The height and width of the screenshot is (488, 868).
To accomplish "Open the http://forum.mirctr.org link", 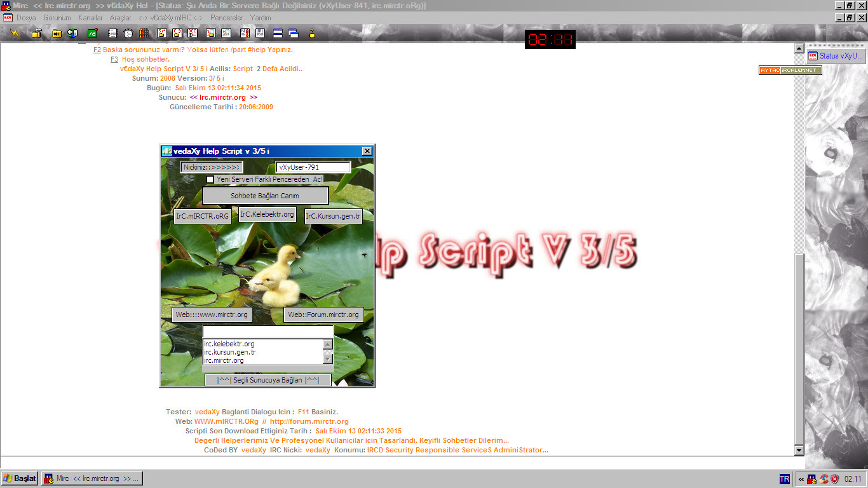I will click(x=309, y=421).
